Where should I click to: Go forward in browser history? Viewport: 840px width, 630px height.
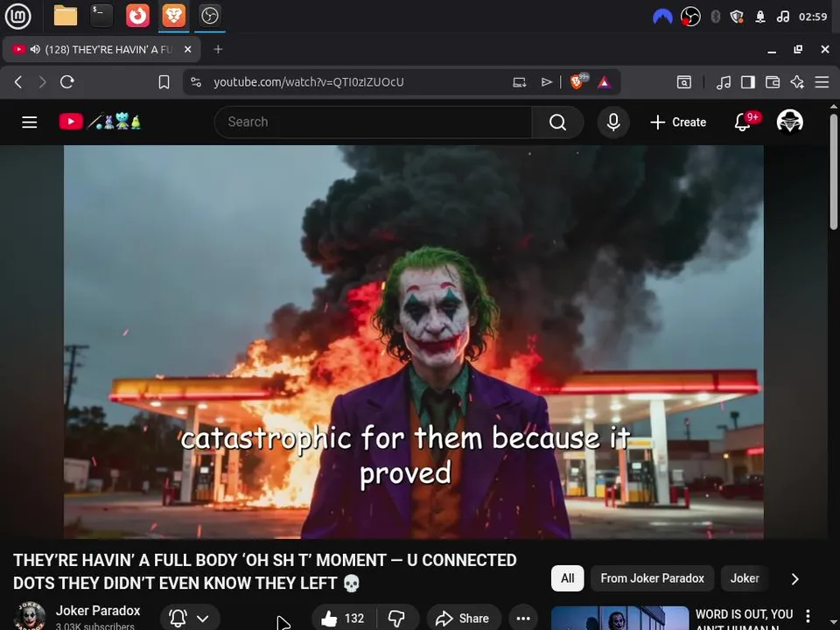tap(42, 82)
